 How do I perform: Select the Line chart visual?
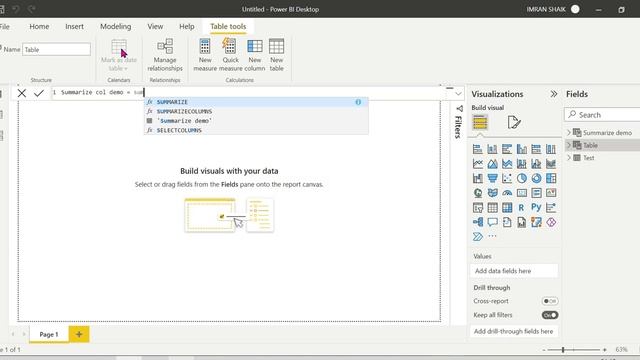coord(478,164)
